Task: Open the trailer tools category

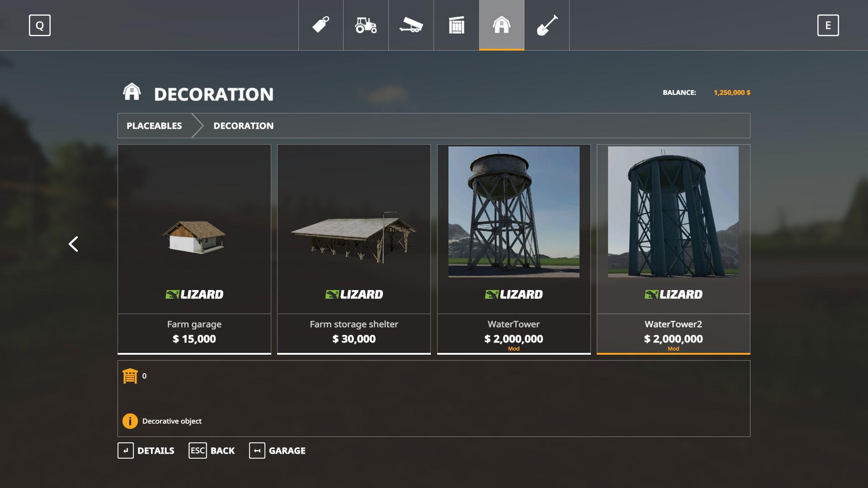Action: pyautogui.click(x=411, y=25)
